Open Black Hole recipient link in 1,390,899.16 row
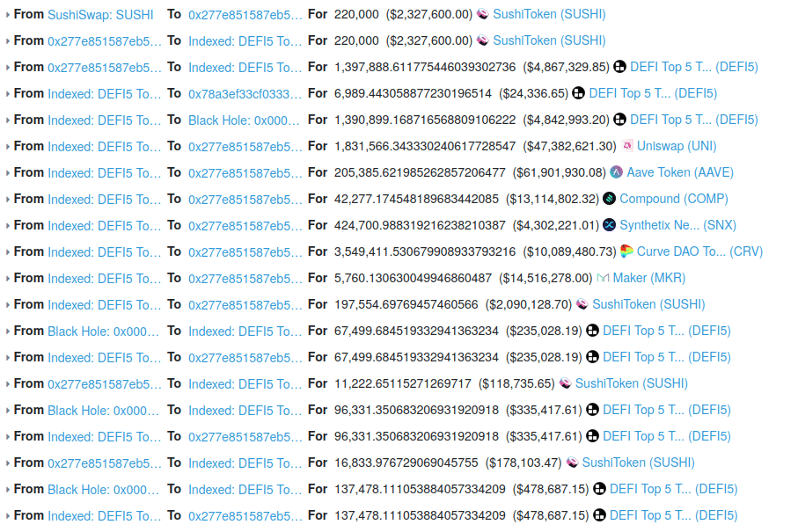This screenshot has width=798, height=532. tap(244, 120)
